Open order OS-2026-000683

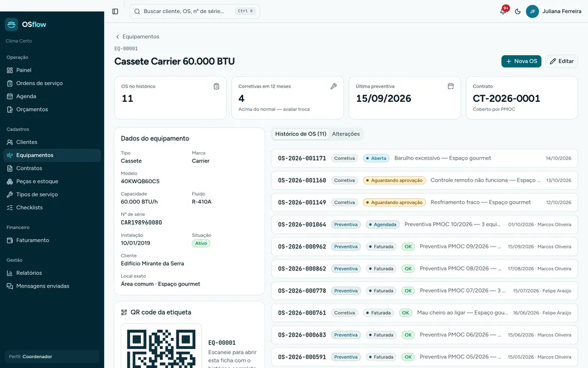click(x=424, y=335)
